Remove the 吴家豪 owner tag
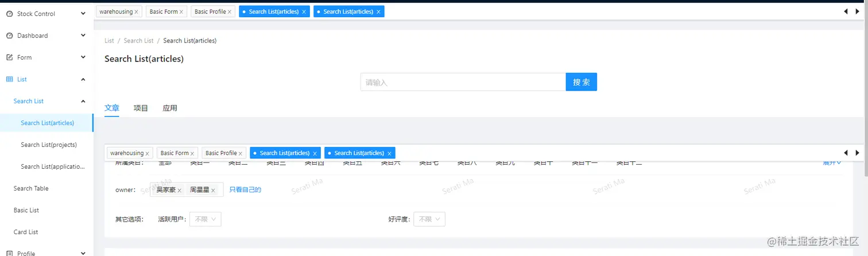The height and width of the screenshot is (256, 868). click(179, 190)
